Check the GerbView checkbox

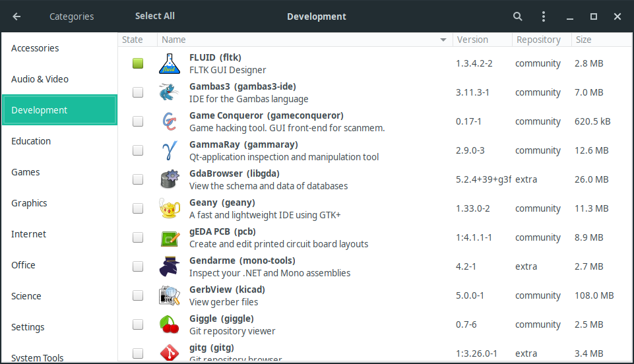138,295
